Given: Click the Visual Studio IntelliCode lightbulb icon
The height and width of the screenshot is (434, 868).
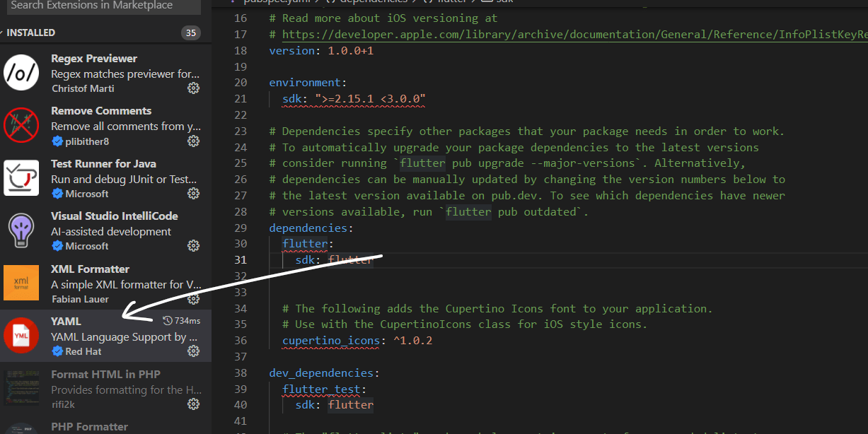Looking at the screenshot, I should click(x=21, y=231).
